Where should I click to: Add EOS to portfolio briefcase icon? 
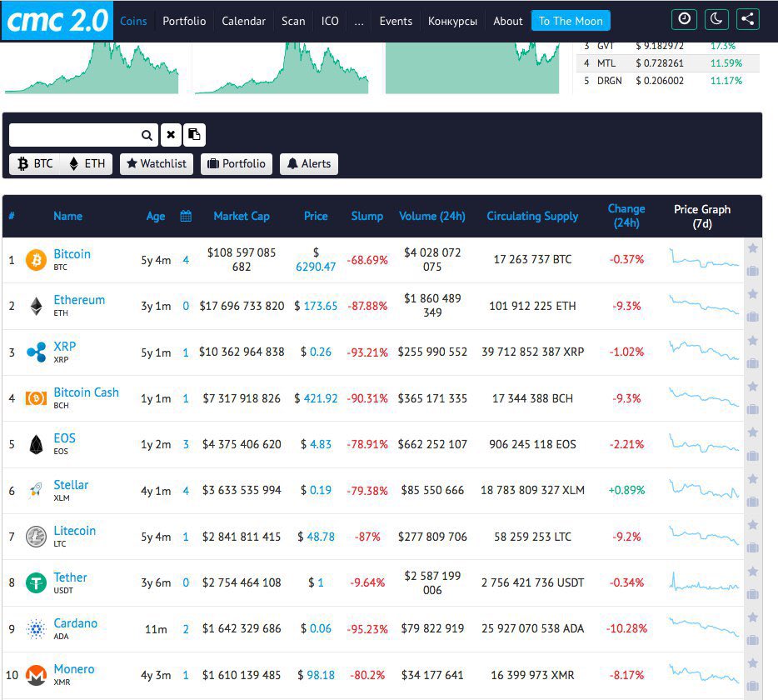(753, 456)
